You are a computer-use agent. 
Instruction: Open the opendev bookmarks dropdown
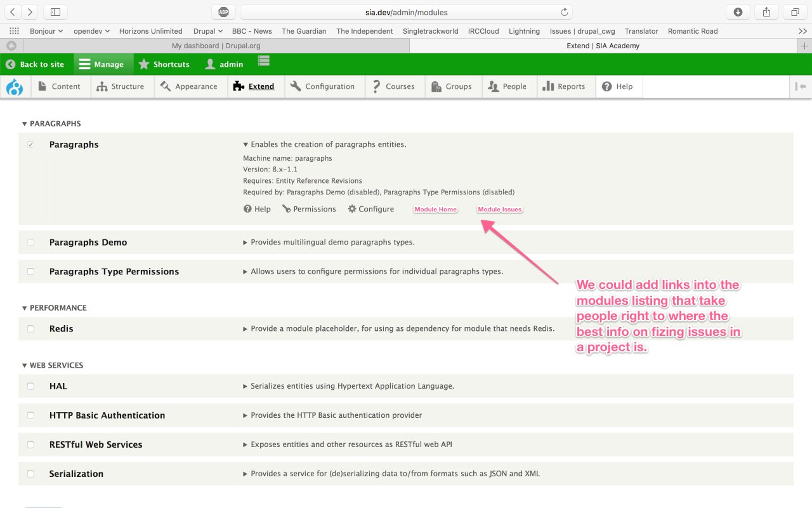[x=92, y=30]
